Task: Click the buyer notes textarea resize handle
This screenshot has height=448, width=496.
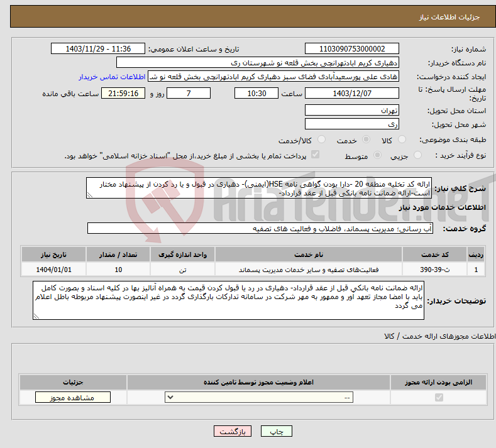Action: pos(36,316)
